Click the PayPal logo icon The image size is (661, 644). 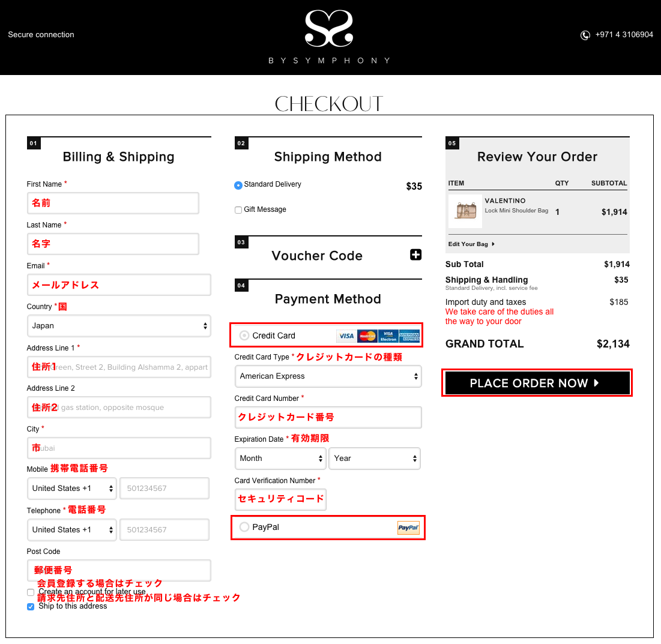408,528
